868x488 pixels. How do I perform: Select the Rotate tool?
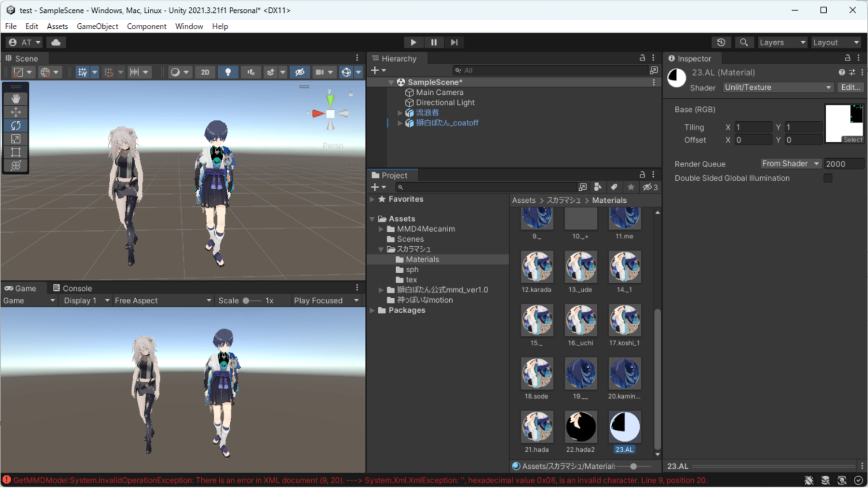point(16,125)
